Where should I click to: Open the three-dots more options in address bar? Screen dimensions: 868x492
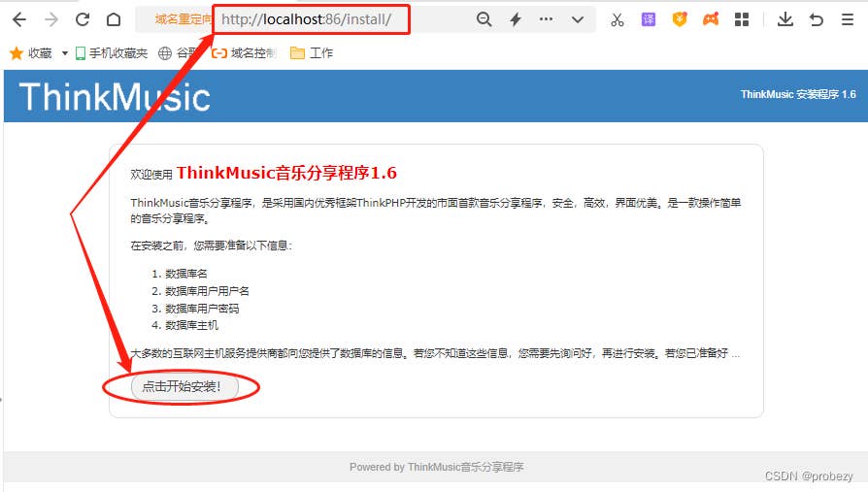click(x=546, y=19)
